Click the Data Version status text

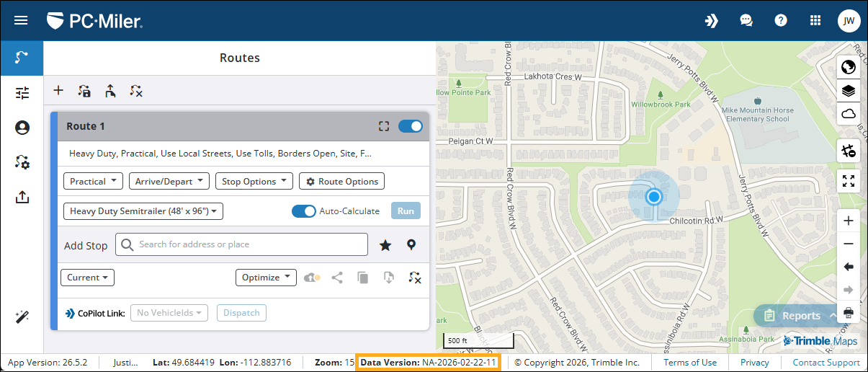[x=429, y=362]
